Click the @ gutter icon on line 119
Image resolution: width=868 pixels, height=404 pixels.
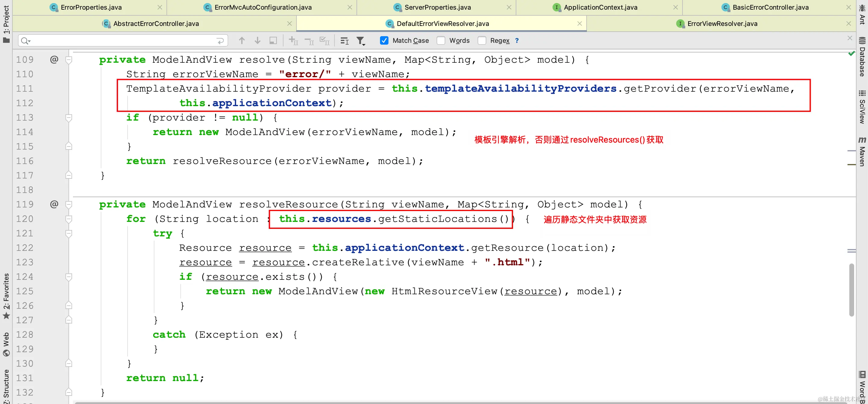[x=54, y=204]
